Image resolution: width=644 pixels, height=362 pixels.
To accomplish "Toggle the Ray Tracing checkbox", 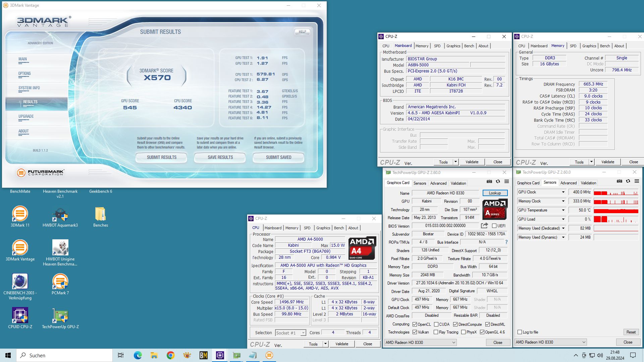I will tap(436, 332).
